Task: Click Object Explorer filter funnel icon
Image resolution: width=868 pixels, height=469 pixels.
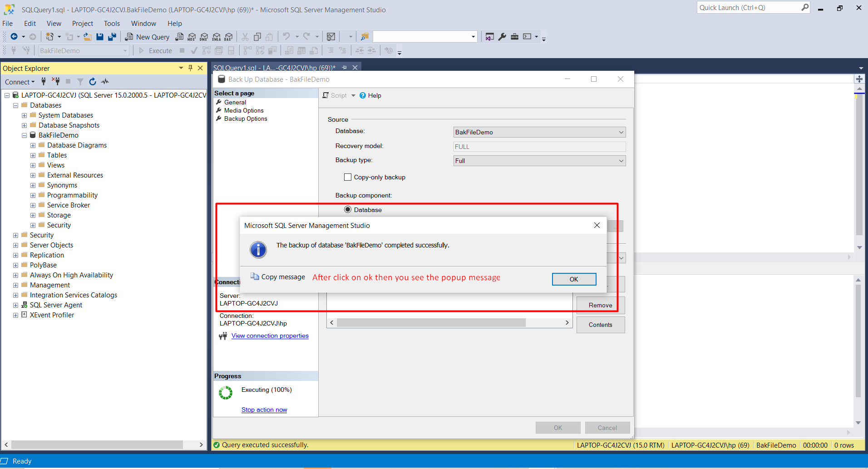Action: [80, 82]
